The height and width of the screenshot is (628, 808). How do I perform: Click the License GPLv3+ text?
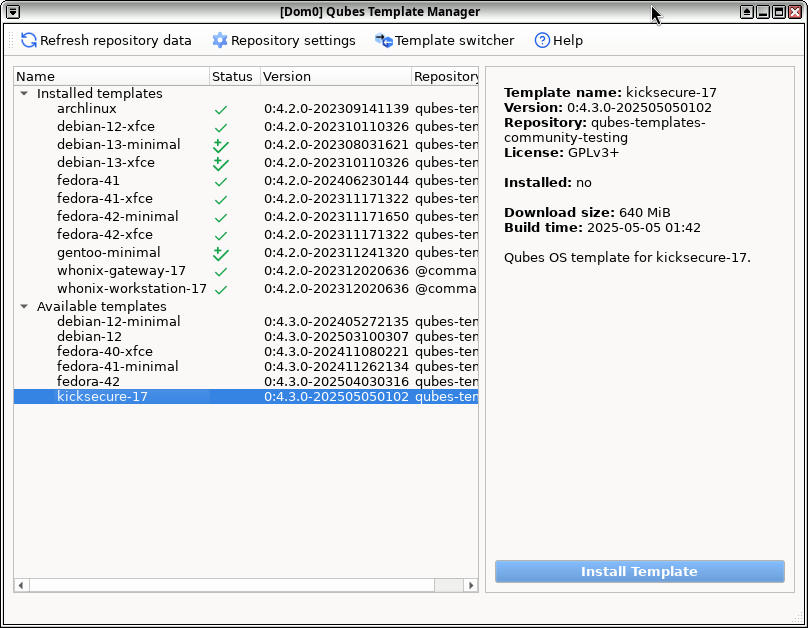(x=561, y=152)
